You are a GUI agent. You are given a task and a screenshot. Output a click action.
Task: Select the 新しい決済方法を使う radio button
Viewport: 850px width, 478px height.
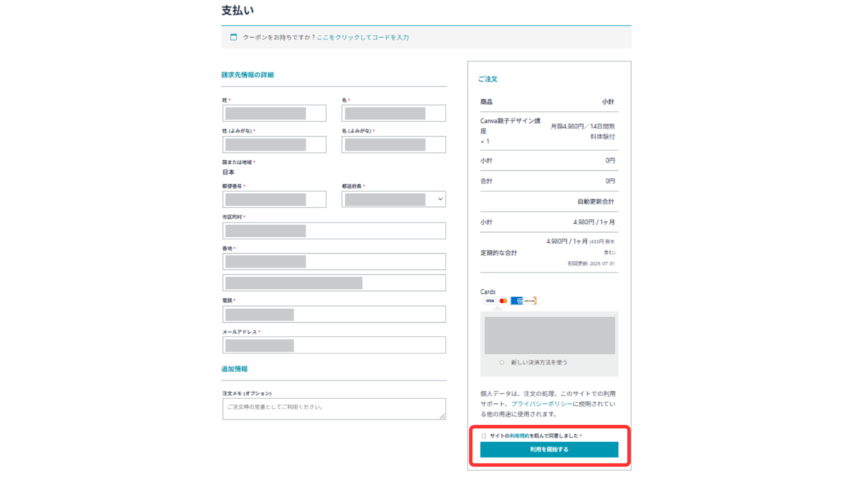pyautogui.click(x=501, y=363)
